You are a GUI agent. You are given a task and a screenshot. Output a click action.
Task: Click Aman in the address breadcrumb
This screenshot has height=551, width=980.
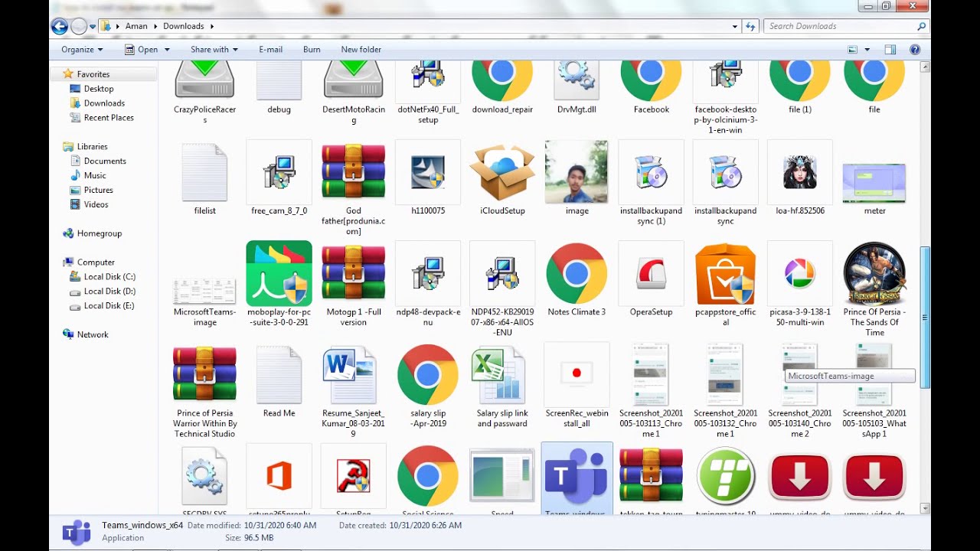tap(136, 26)
